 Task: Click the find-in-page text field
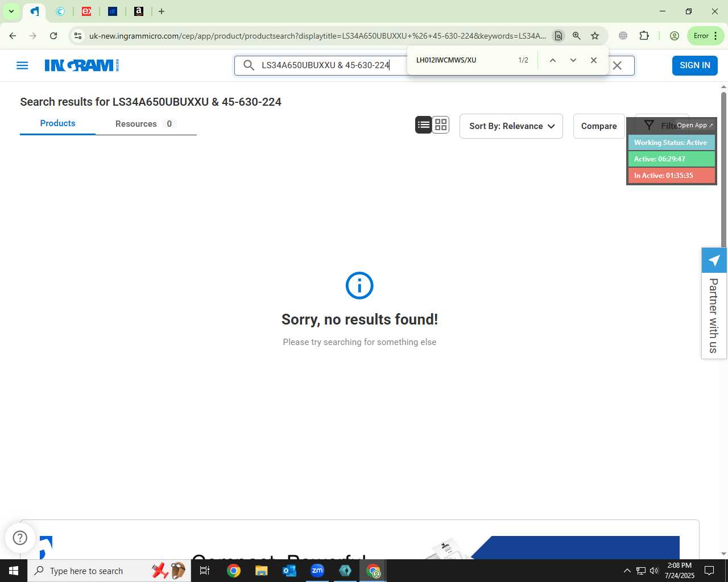[464, 60]
